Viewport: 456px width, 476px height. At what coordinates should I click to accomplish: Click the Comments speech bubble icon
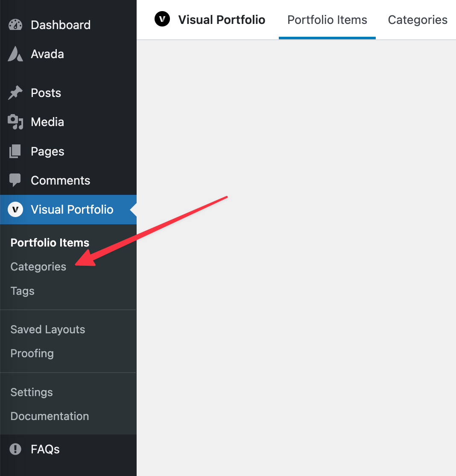[x=15, y=180]
